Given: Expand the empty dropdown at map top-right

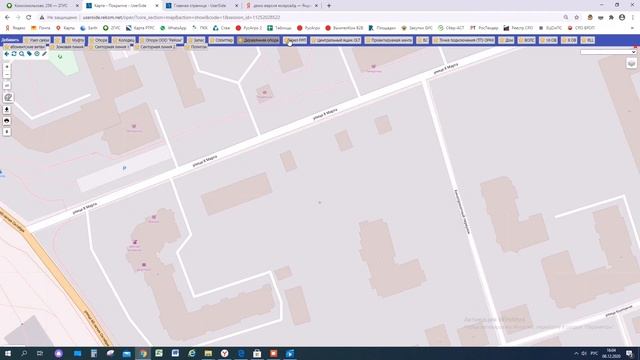Looking at the screenshot, I should (608, 52).
